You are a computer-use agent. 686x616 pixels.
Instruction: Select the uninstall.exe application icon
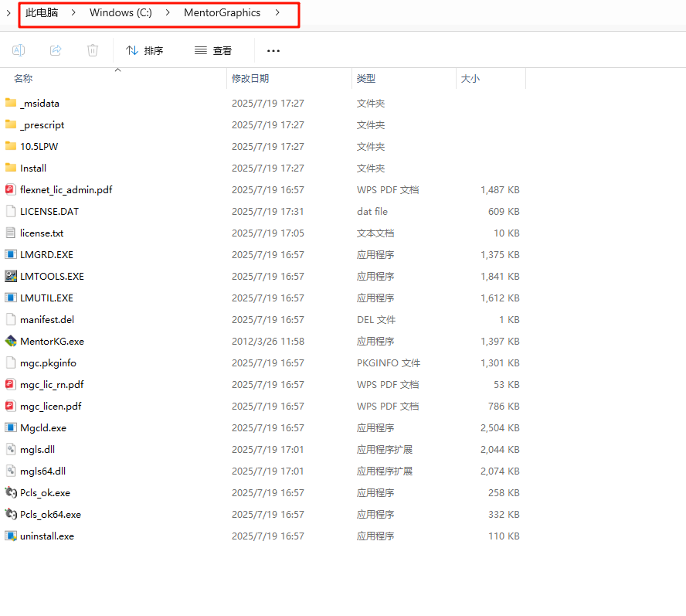click(x=11, y=536)
